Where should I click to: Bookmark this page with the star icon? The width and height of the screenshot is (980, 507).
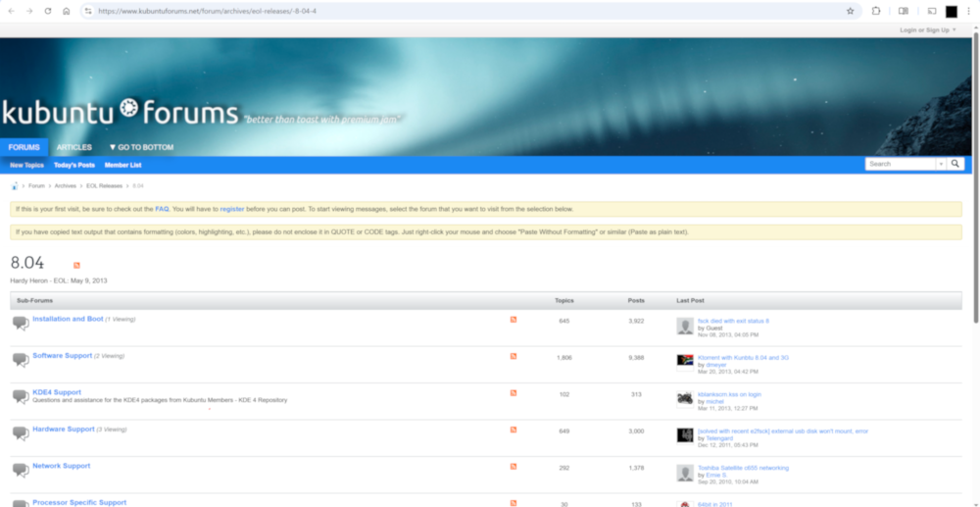[850, 11]
